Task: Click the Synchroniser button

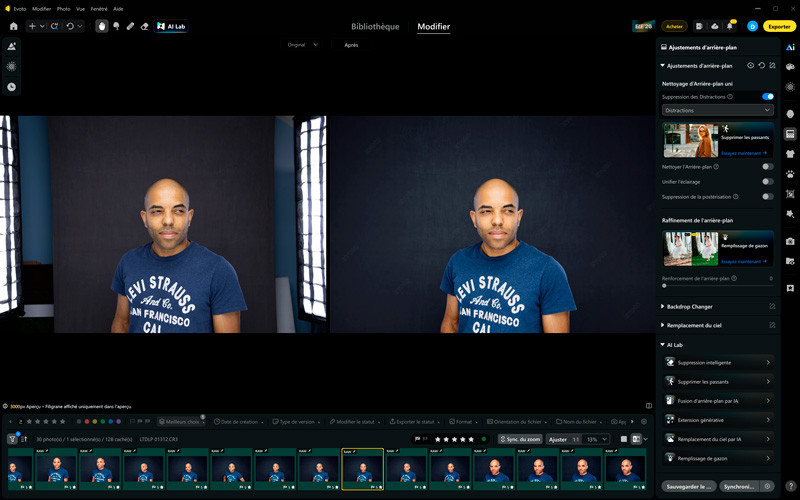Action: (x=740, y=486)
